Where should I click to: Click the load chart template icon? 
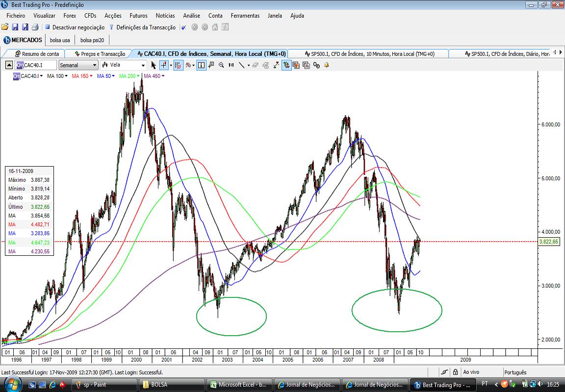[306, 65]
